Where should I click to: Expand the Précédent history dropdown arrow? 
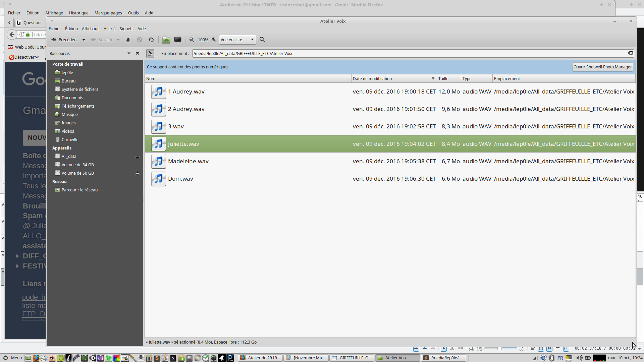coord(84,40)
